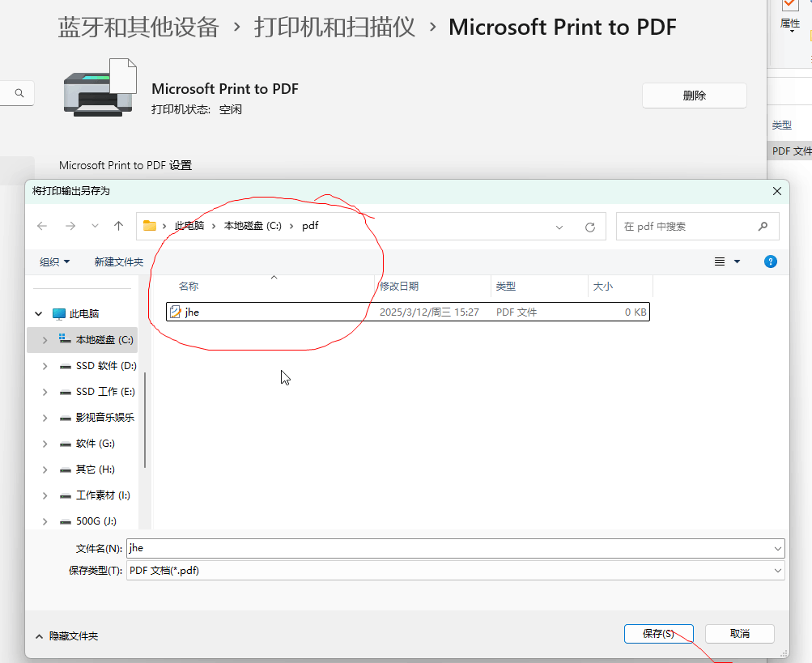Click the 删除 button
Image resolution: width=812 pixels, height=663 pixels.
(693, 95)
